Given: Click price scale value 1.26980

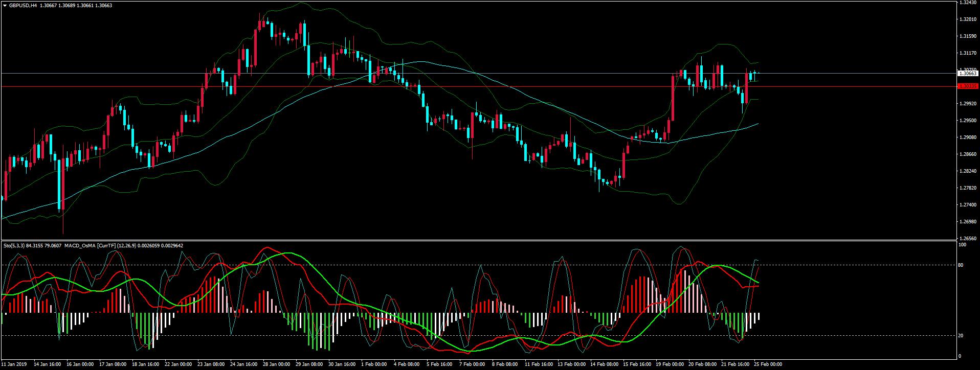Looking at the screenshot, I should pos(968,221).
